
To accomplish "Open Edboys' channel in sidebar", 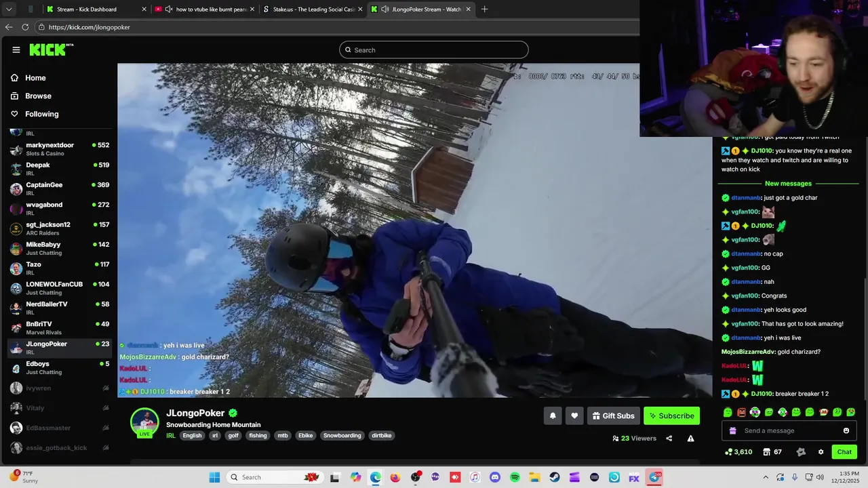I will (59, 367).
